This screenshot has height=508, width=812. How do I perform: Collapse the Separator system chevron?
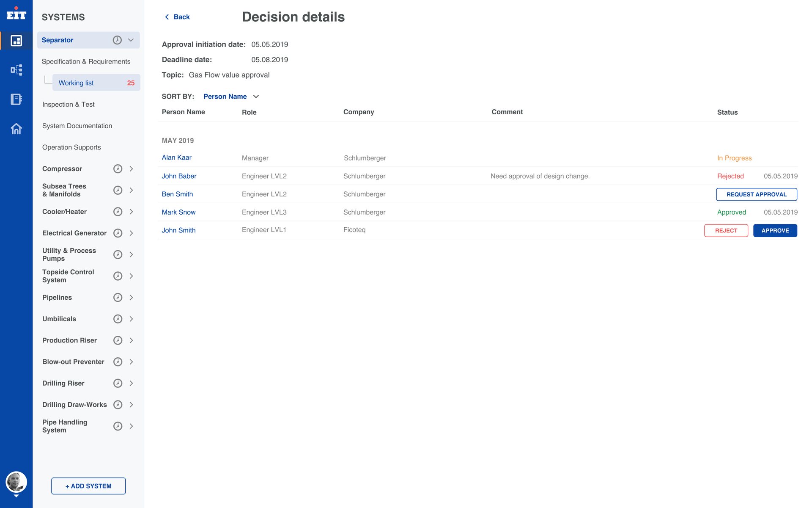131,40
